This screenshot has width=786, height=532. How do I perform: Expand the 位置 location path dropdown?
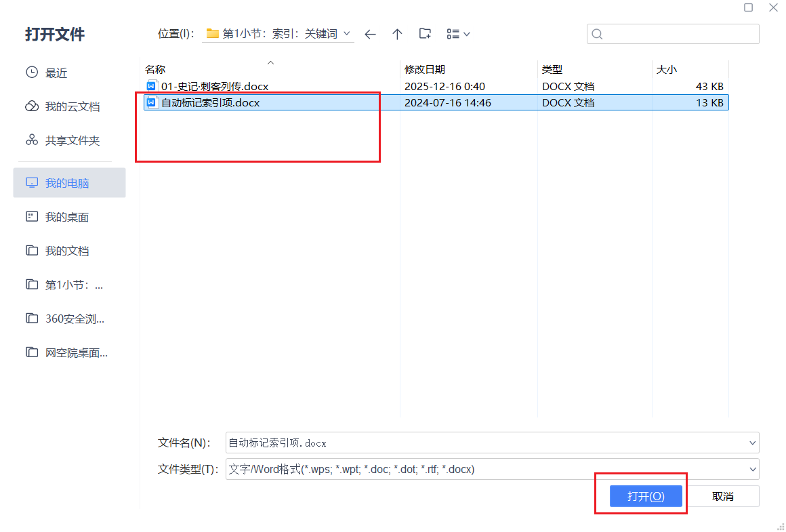(x=347, y=33)
